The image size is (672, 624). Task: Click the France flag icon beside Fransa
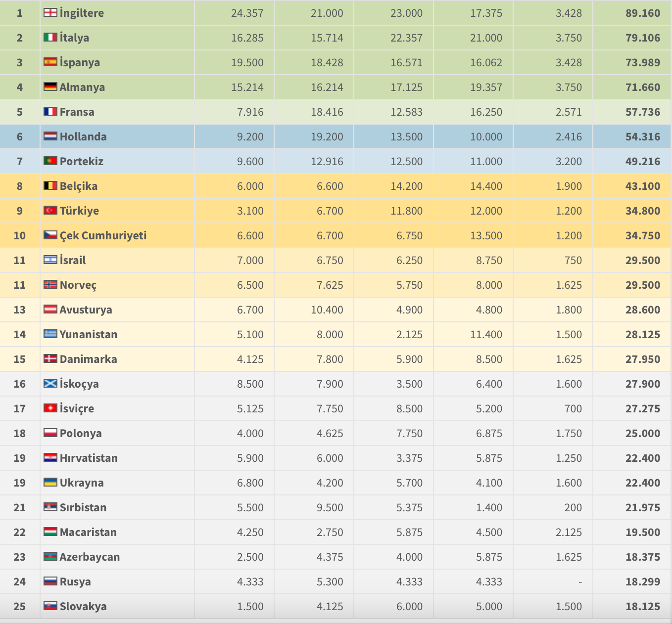point(50,111)
